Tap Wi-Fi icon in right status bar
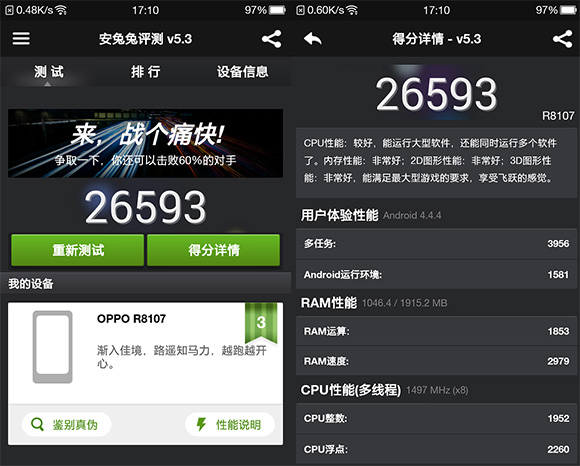This screenshot has height=466, width=580. click(x=352, y=10)
